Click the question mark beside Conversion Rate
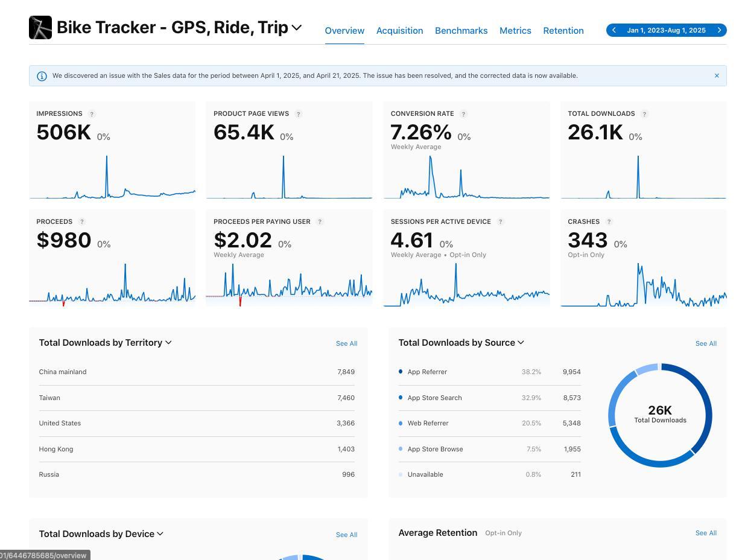Screen dimensions: 745x560 click(464, 113)
